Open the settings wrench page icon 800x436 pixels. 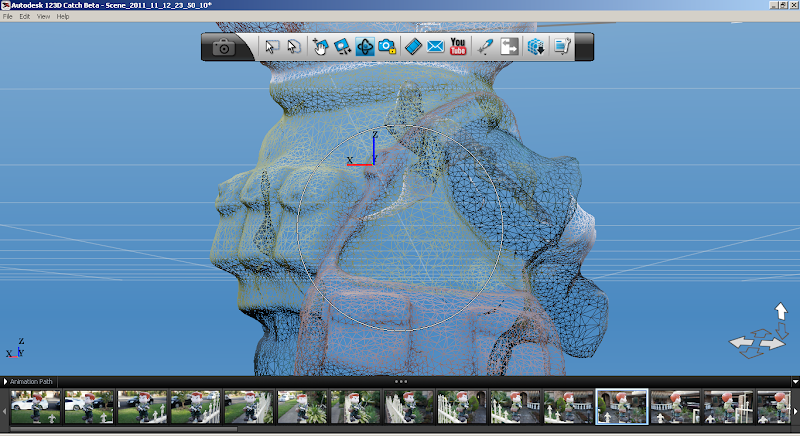pos(562,47)
